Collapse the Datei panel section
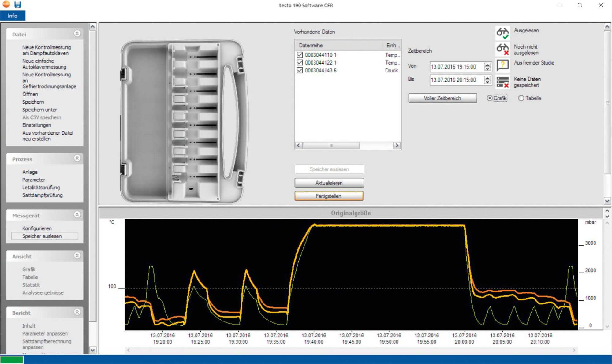612x364 pixels. coord(77,34)
